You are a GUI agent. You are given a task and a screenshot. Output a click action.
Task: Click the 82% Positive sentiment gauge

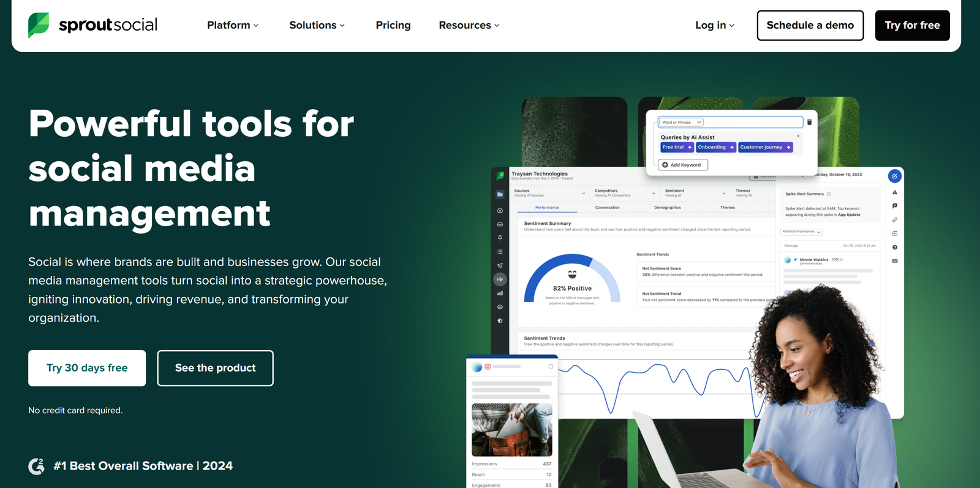pos(572,279)
